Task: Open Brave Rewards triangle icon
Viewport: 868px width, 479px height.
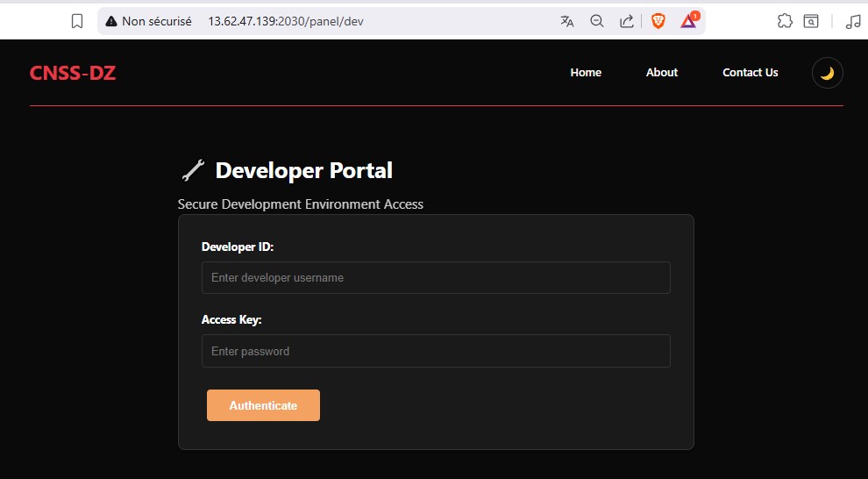Action: [x=688, y=21]
